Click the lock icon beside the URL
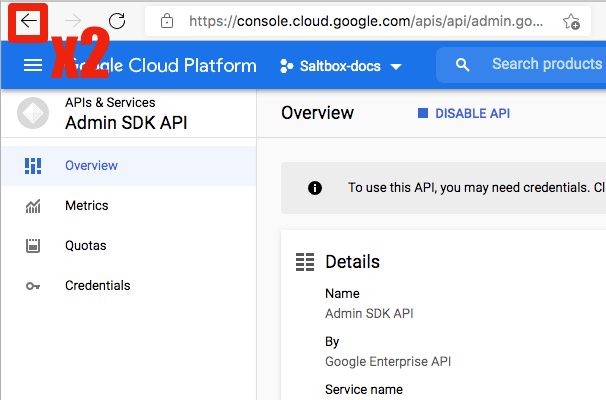Screen dimensions: 606x400 click(167, 21)
